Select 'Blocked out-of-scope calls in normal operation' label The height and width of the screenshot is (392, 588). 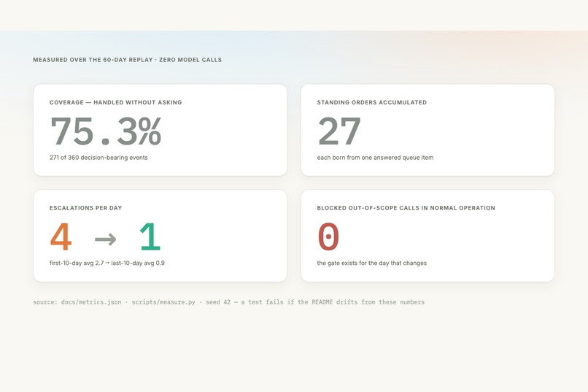pyautogui.click(x=406, y=208)
